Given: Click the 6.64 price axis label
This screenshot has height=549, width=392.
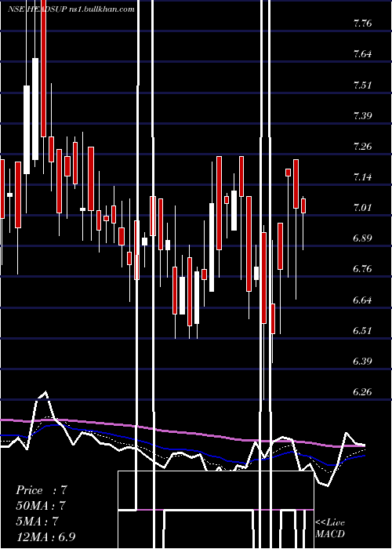Looking at the screenshot, I should pos(362,300).
